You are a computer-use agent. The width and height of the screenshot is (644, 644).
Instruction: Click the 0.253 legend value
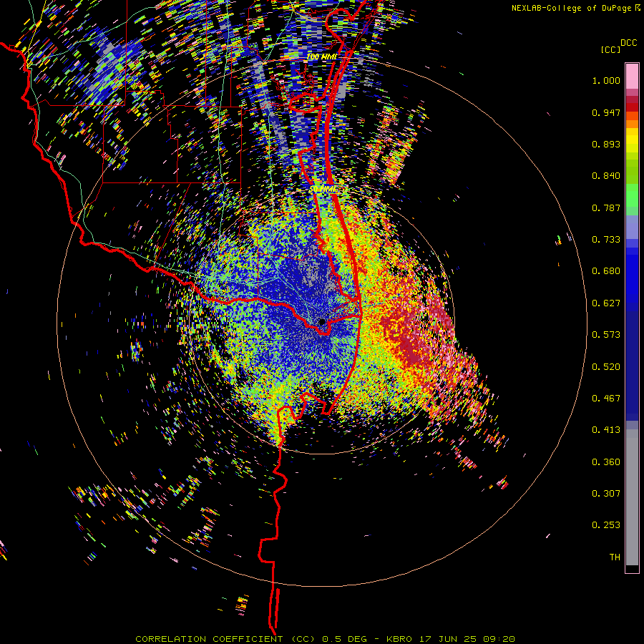pyautogui.click(x=606, y=525)
